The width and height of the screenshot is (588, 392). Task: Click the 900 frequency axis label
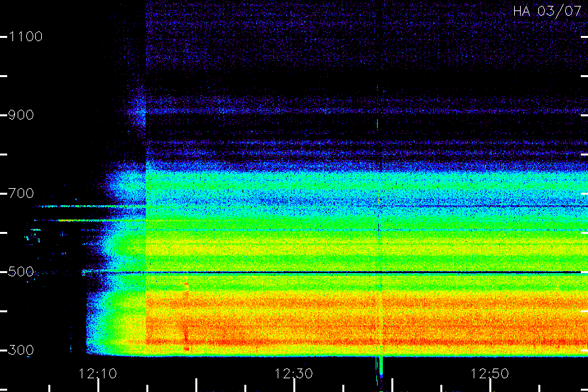21,115
